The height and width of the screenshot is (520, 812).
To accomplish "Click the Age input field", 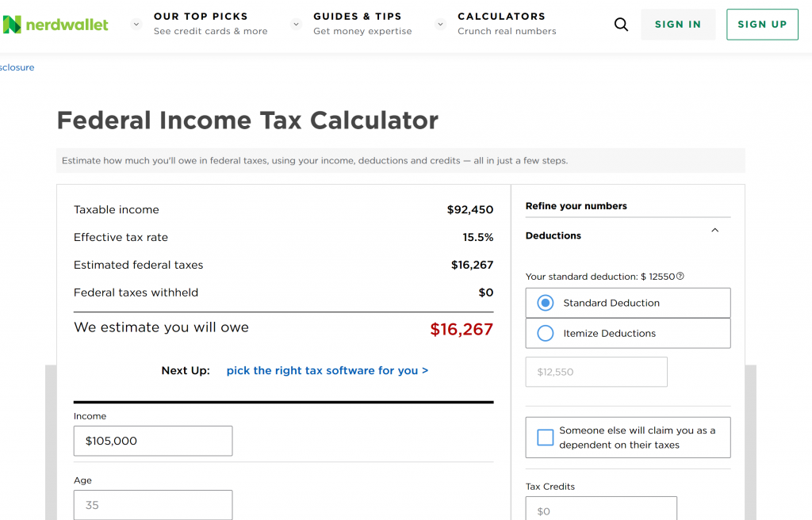I will point(153,505).
